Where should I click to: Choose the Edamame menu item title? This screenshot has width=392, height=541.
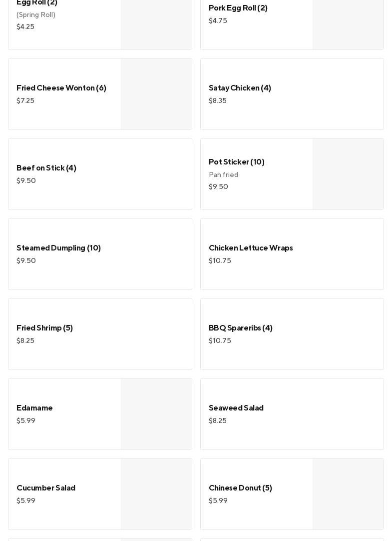[x=34, y=408]
